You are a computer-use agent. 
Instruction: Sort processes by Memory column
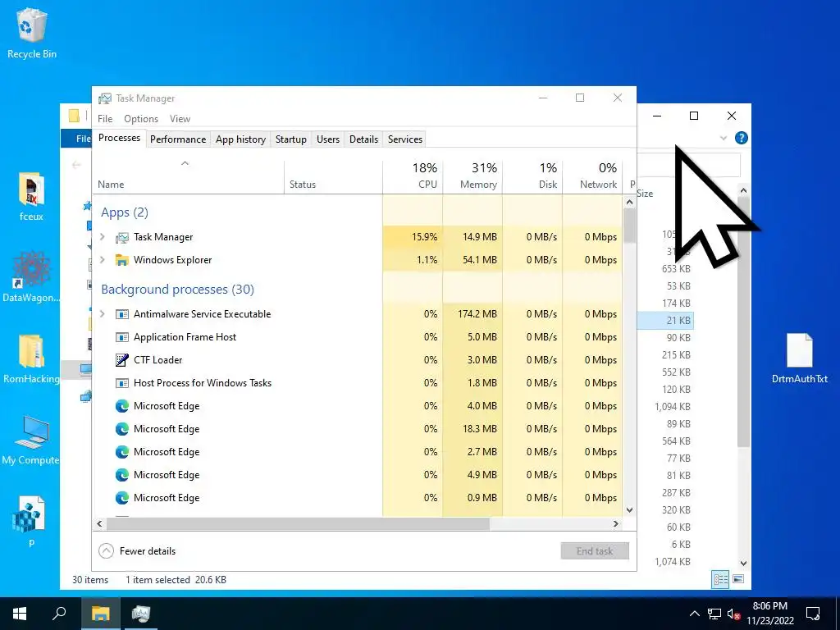(x=472, y=176)
